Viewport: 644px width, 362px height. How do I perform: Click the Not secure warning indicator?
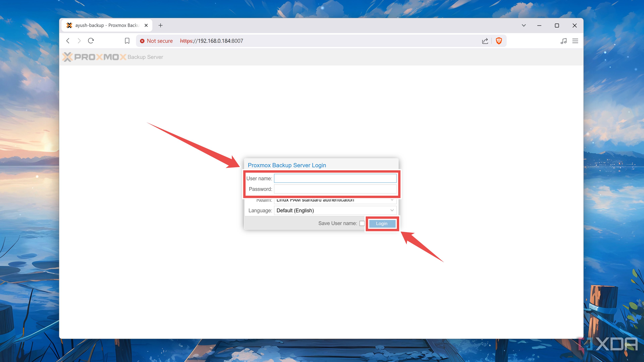(x=156, y=41)
